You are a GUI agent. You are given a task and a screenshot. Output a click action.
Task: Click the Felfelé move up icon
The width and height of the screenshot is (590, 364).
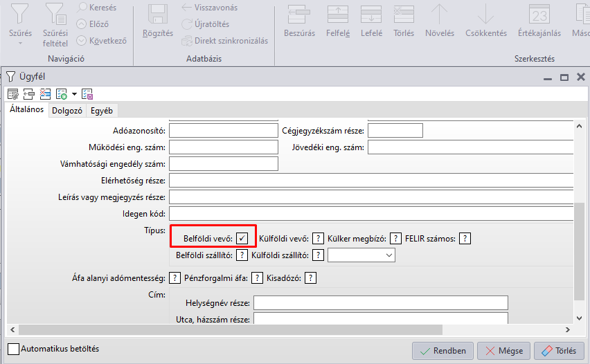337,14
